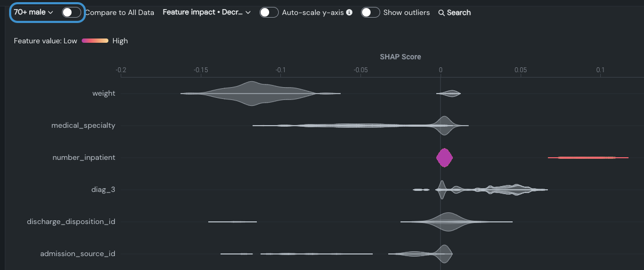The width and height of the screenshot is (644, 270).
Task: Click the magenta number_inpatient violin blob
Action: [444, 158]
